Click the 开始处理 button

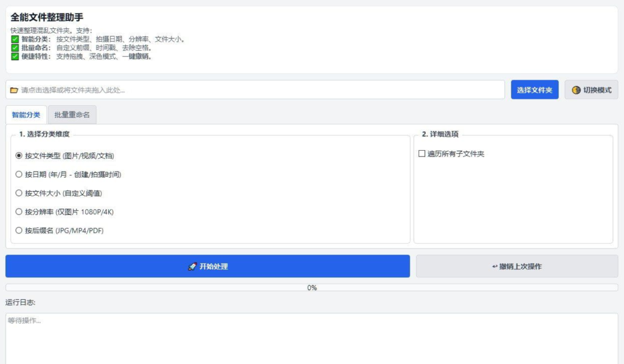point(207,266)
